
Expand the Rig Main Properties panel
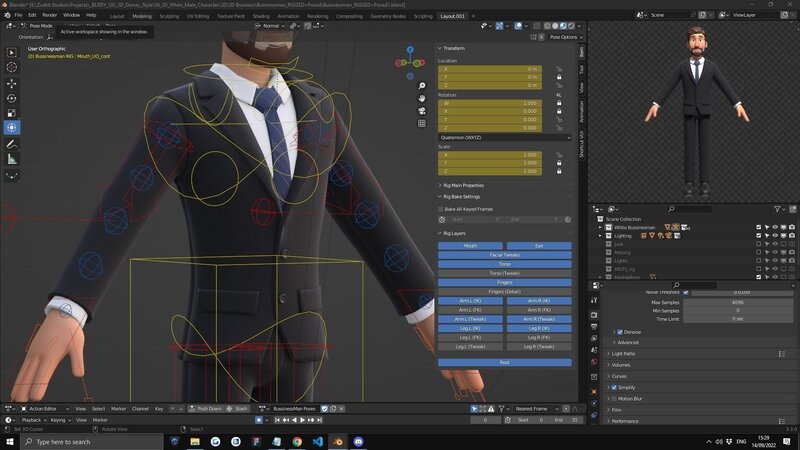click(x=462, y=185)
